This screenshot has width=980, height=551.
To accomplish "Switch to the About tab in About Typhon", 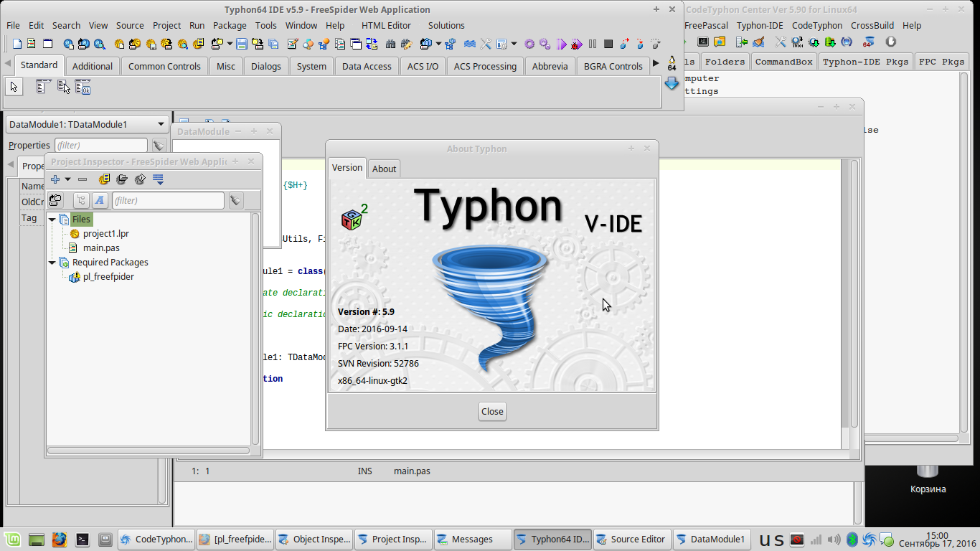I will coord(384,169).
